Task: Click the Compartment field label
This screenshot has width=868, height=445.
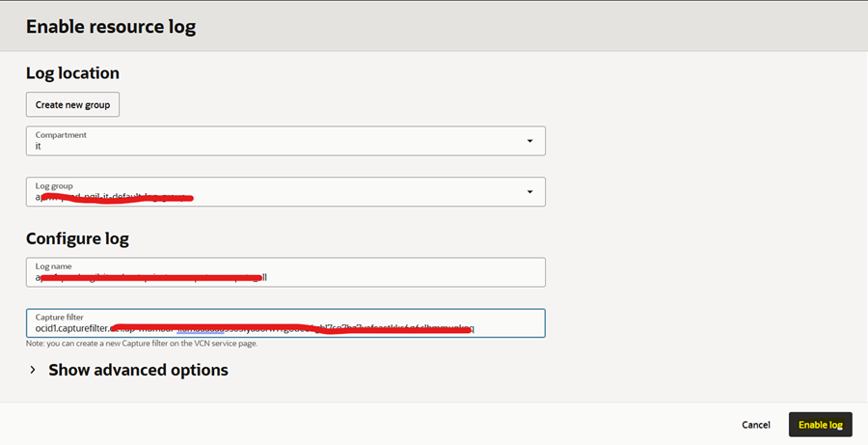Action: coord(61,135)
